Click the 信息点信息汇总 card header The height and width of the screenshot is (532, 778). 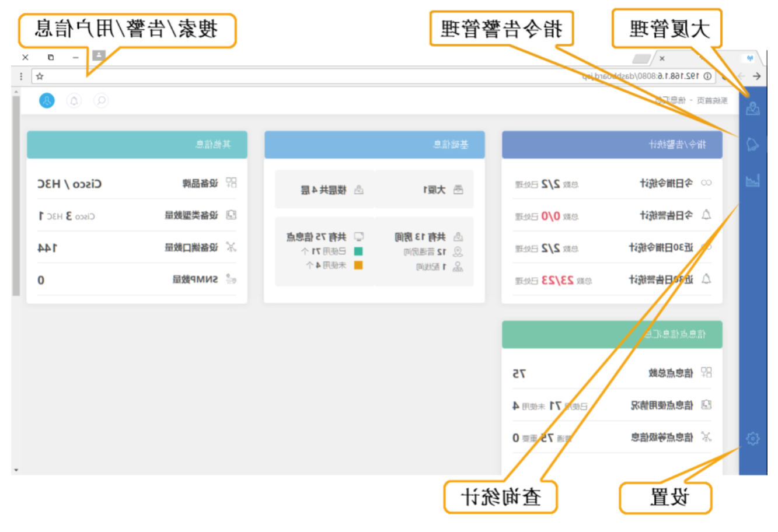(x=612, y=334)
